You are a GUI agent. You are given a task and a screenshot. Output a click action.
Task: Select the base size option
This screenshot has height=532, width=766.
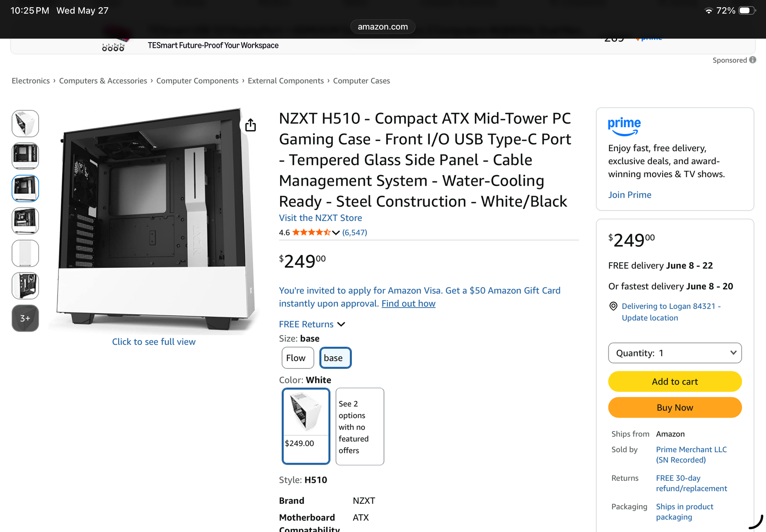coord(336,358)
